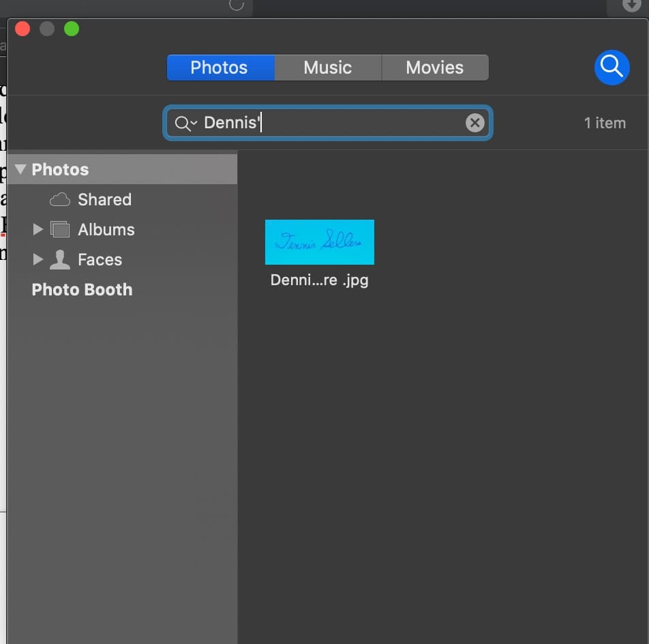Collapse the Photos disclosure triangle
649x644 pixels.
[20, 169]
